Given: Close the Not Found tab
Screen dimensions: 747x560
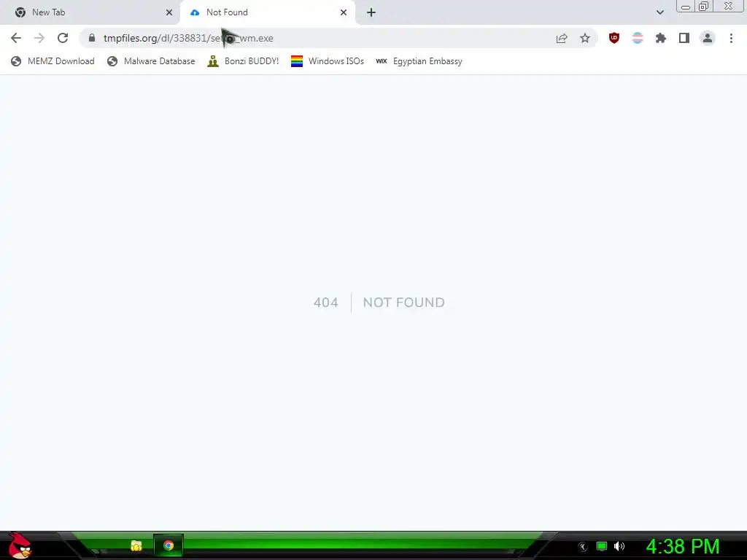Looking at the screenshot, I should (x=344, y=12).
